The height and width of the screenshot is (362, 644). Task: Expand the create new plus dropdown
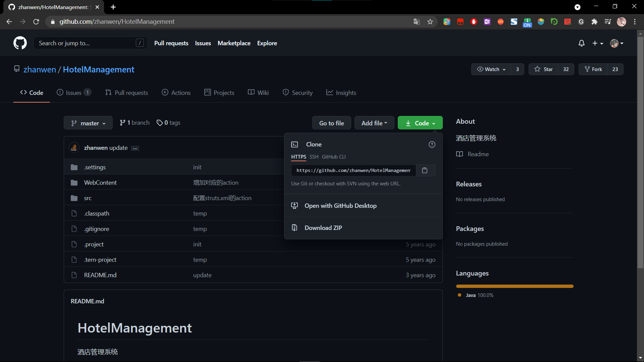tap(598, 43)
